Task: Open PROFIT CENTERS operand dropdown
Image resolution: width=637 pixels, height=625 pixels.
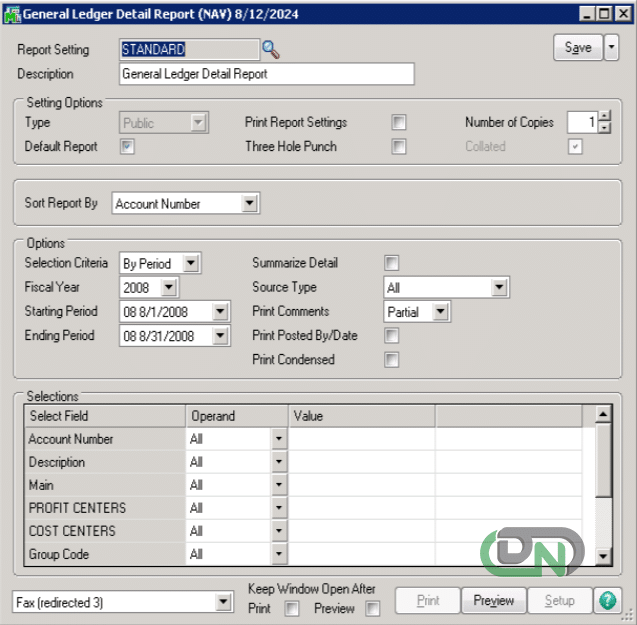Action: tap(279, 508)
